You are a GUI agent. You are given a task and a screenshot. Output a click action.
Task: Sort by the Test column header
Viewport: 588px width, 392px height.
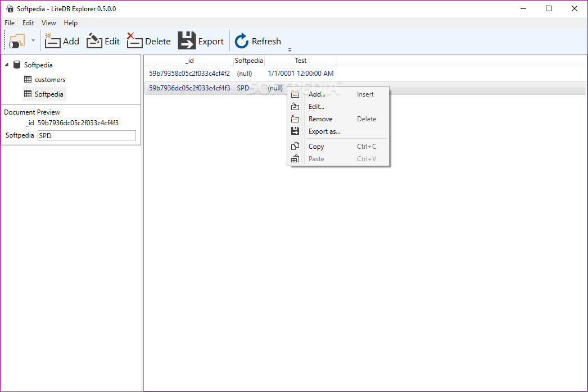[300, 60]
